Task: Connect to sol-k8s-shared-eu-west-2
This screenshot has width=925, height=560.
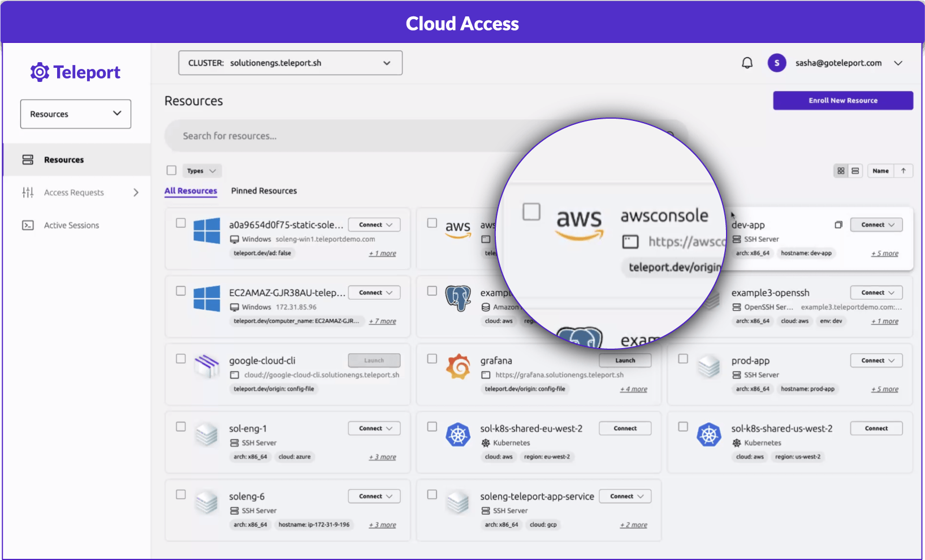Action: click(x=625, y=428)
